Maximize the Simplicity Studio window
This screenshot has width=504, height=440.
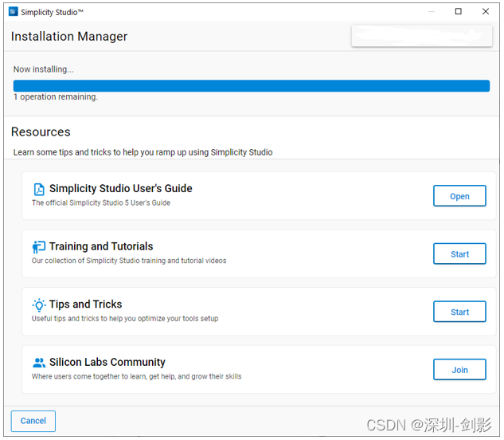click(x=458, y=12)
